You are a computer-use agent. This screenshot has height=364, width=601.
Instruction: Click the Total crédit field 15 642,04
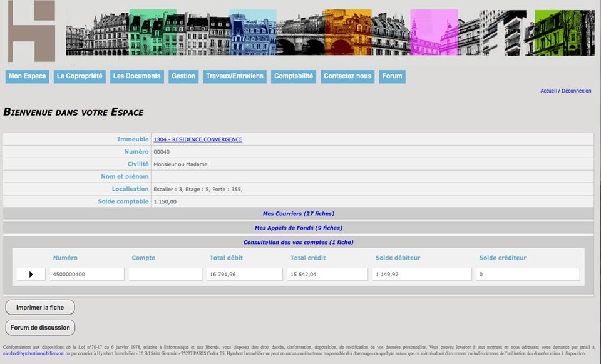327,274
